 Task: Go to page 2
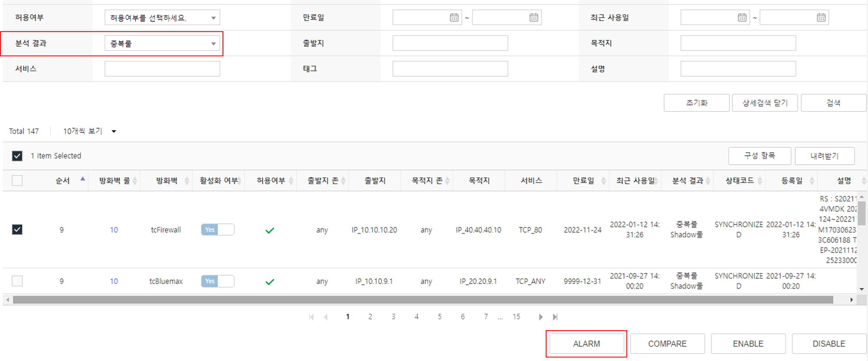[x=370, y=317]
